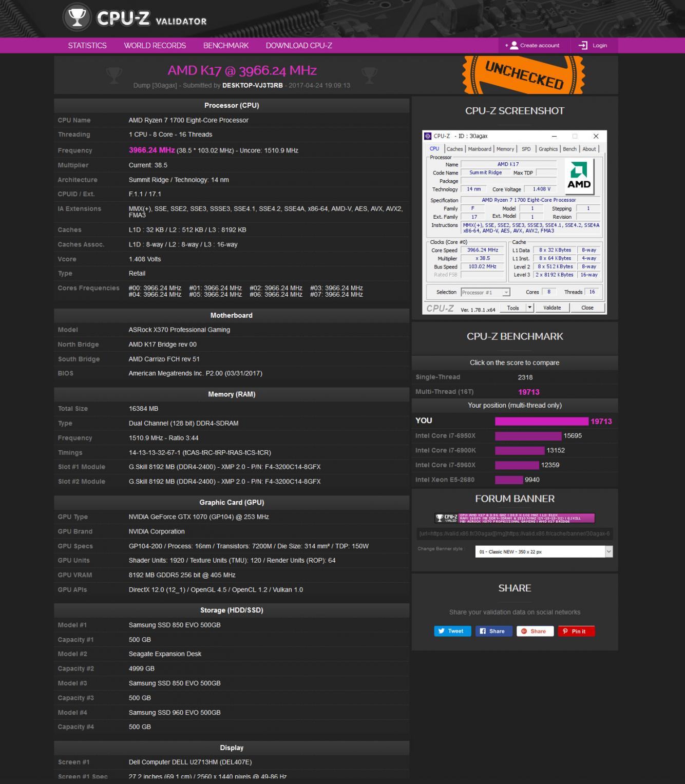685x784 pixels.
Task: Click the Slot #2 Module G.Skill entry
Action: pos(224,481)
